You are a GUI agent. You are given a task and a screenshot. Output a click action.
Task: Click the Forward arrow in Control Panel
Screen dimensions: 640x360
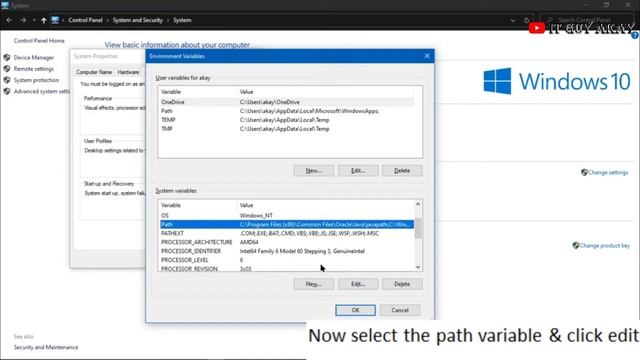[x=23, y=20]
